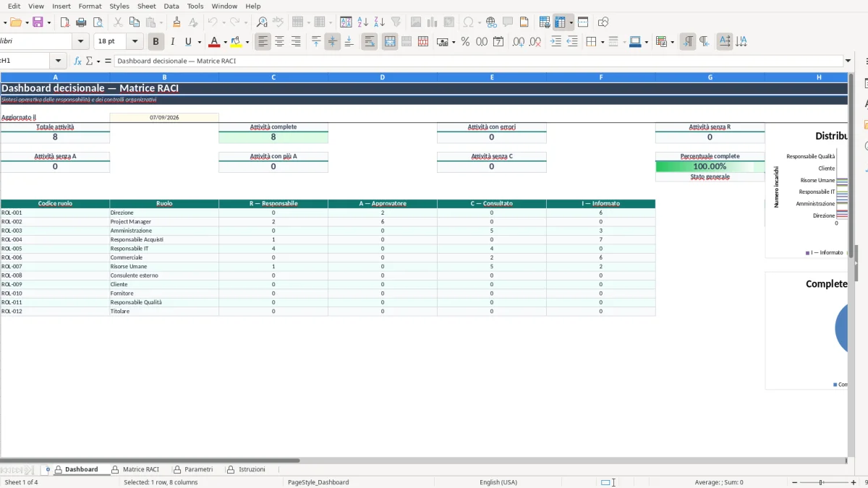
Task: Click the Print icon
Action: tap(81, 22)
